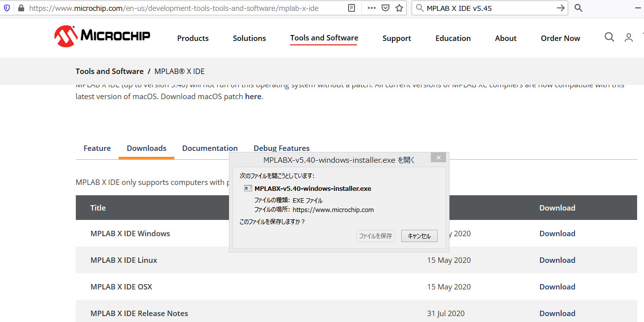Image resolution: width=644 pixels, height=322 pixels.
Task: Click the Microchip logo
Action: point(102,36)
